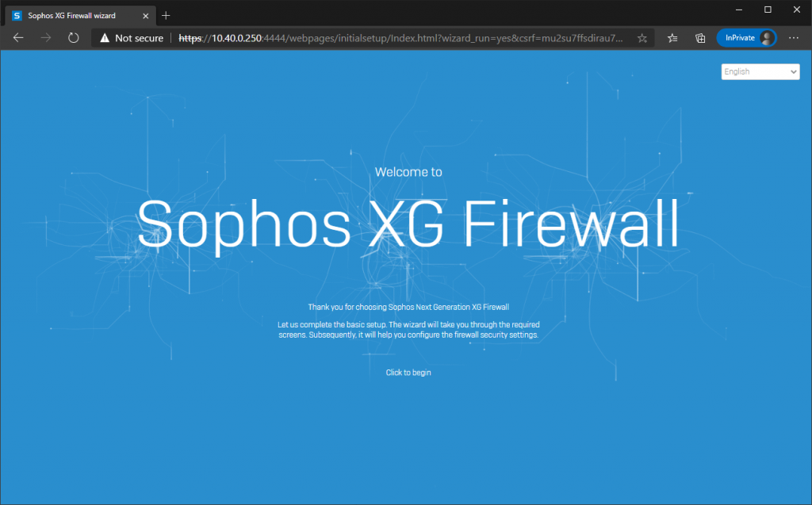Screen dimensions: 812x505
Task: Maximize the browser window
Action: 768,10
